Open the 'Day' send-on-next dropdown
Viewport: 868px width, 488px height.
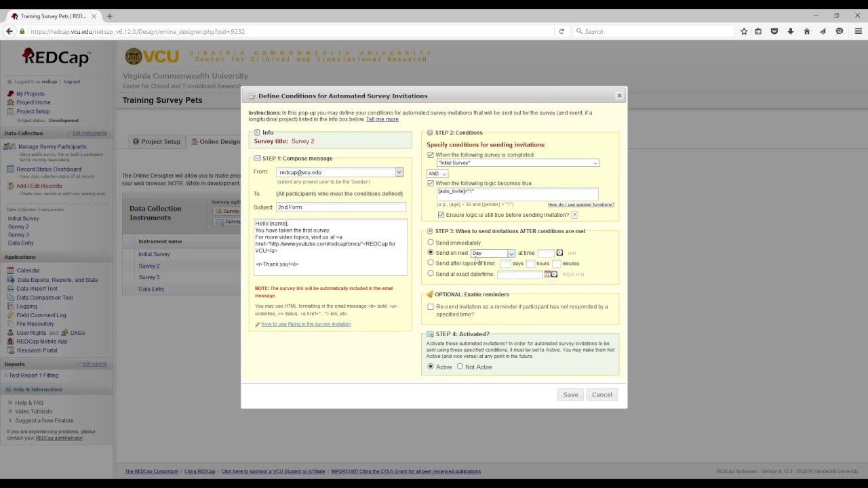coord(492,253)
